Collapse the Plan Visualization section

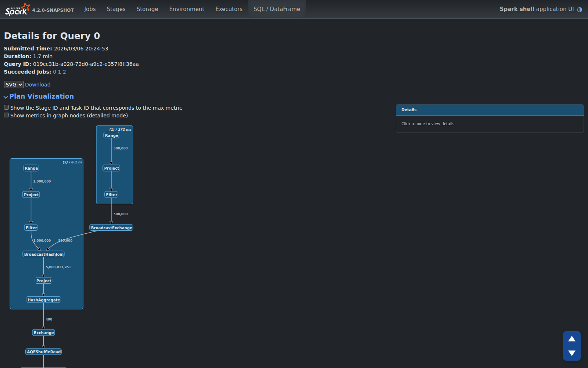pyautogui.click(x=39, y=96)
